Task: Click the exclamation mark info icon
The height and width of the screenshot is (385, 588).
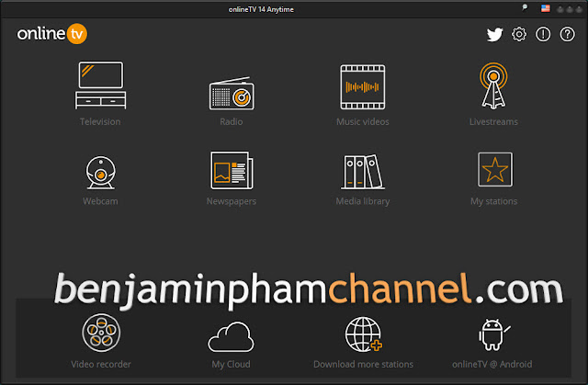Action: tap(543, 34)
